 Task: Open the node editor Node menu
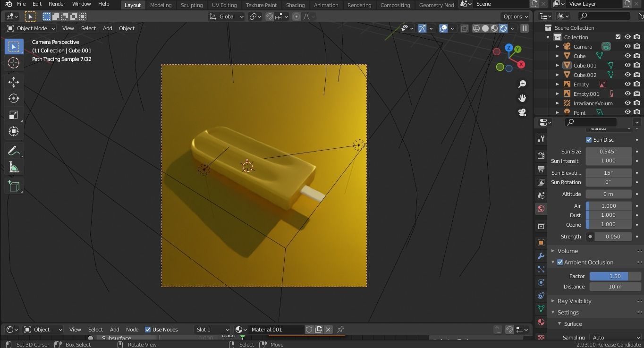pos(132,330)
